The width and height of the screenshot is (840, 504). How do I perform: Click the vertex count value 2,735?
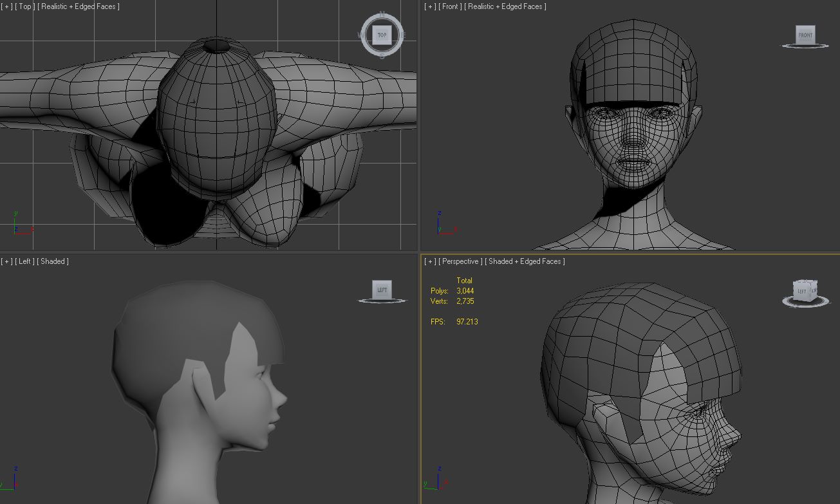click(x=465, y=301)
